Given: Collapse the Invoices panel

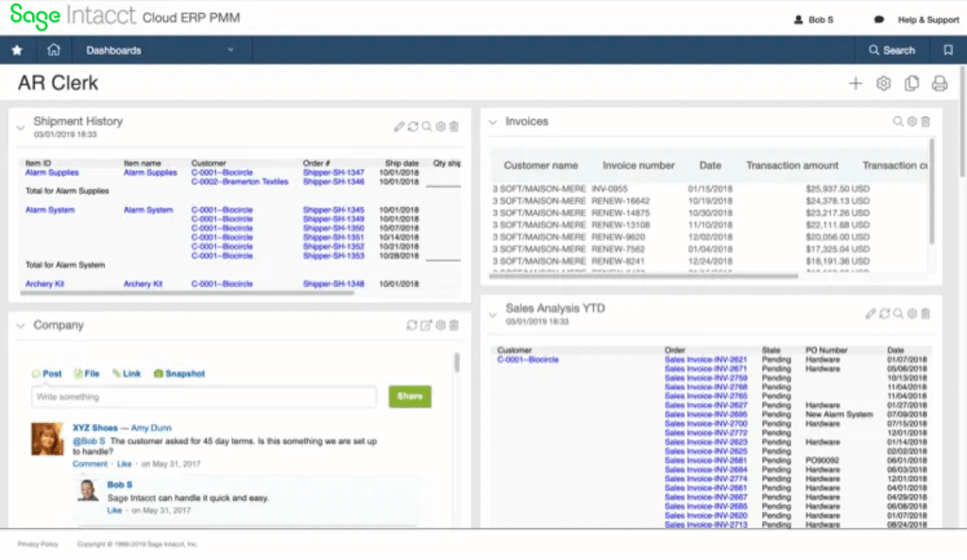Looking at the screenshot, I should click(x=491, y=121).
